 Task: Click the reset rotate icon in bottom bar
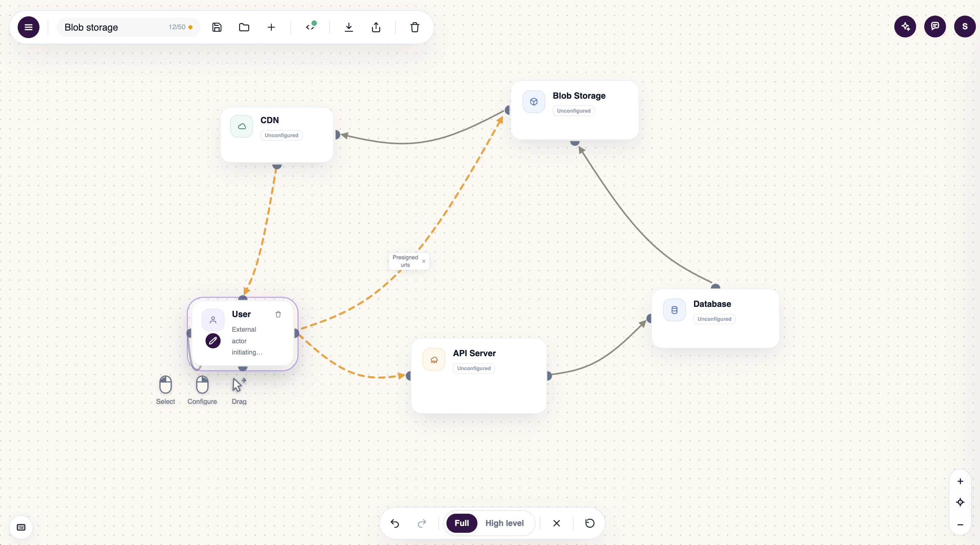590,523
